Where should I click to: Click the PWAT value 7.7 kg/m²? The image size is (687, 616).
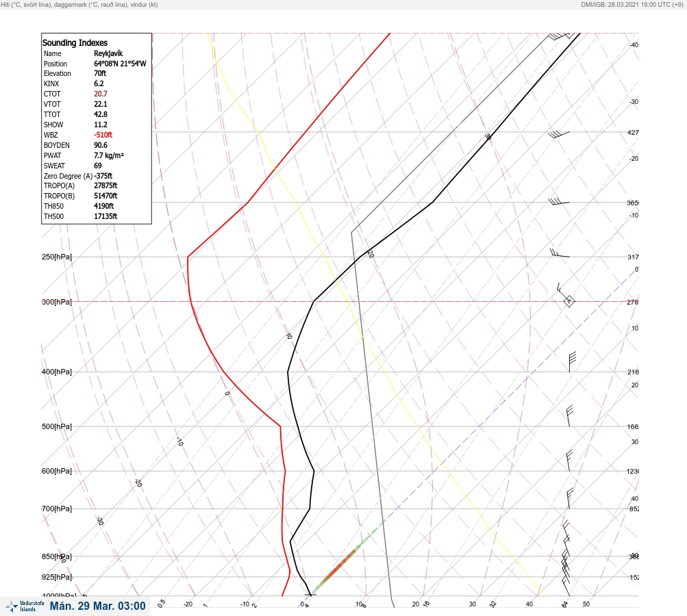[x=109, y=155]
